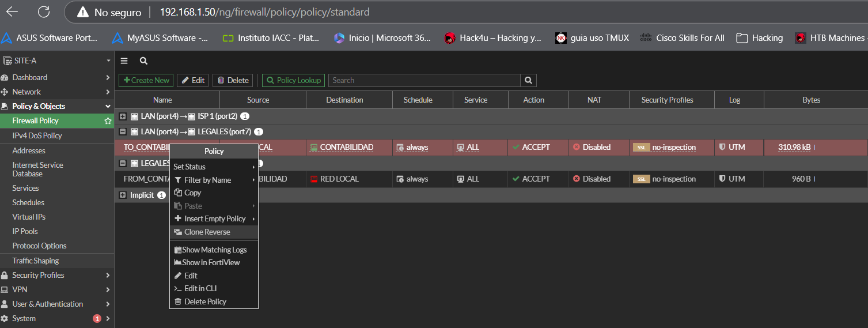The width and height of the screenshot is (868, 328).
Task: Open the Hack4u bookmark
Action: click(x=493, y=38)
